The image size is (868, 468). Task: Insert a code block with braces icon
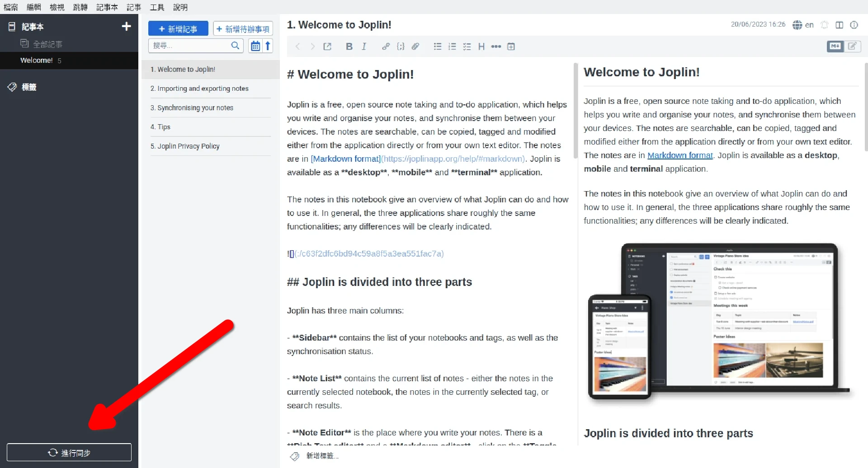401,47
